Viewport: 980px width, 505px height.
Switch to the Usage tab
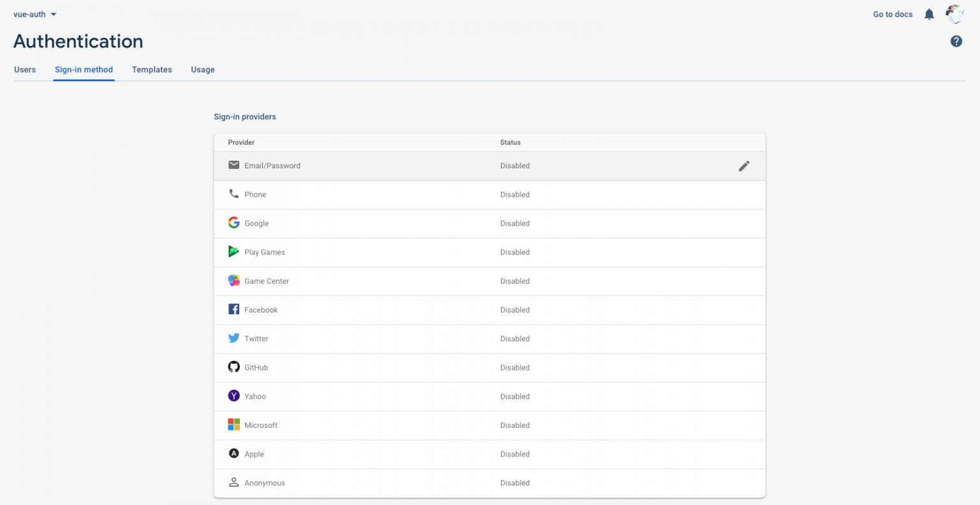coord(203,70)
